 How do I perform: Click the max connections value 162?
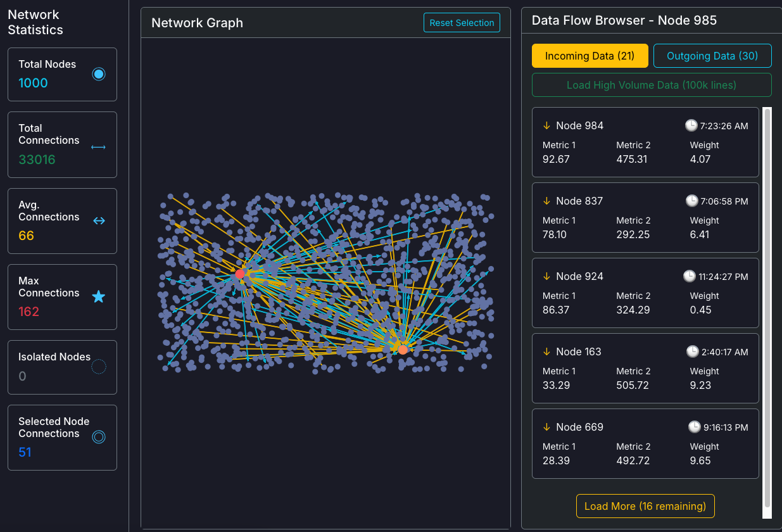click(28, 312)
